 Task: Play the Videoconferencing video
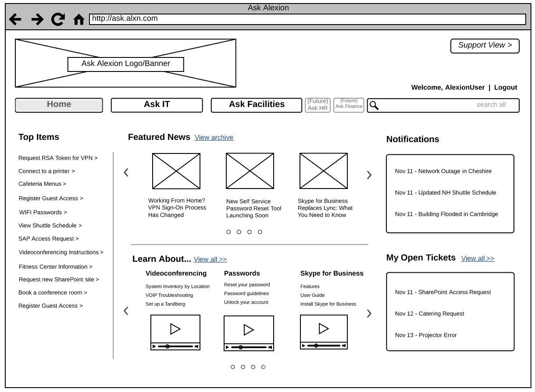pos(175,329)
